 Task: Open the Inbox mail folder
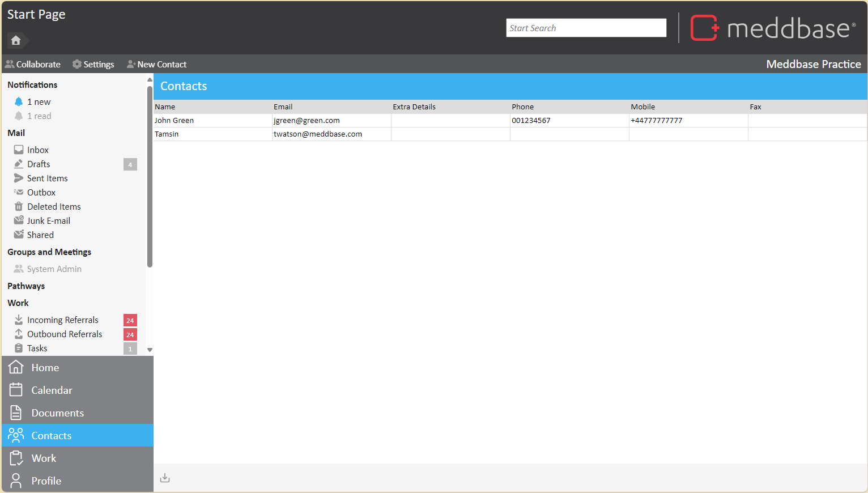pos(37,150)
